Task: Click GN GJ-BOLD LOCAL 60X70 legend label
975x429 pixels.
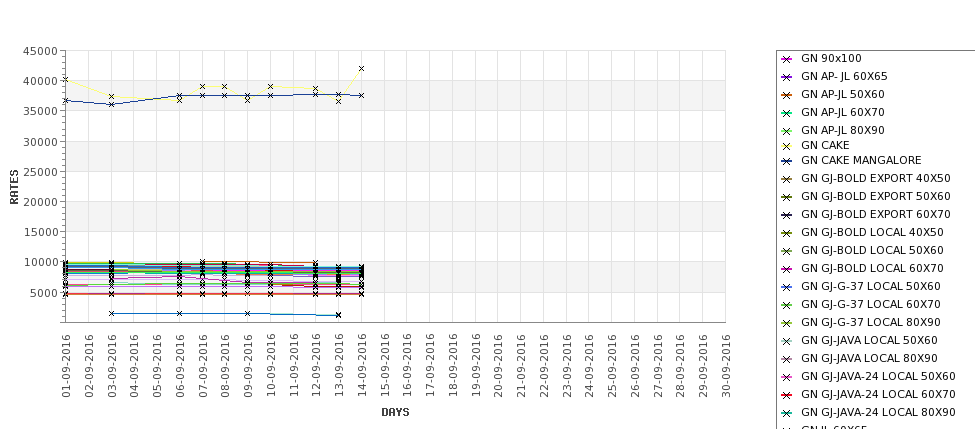Action: tap(872, 269)
